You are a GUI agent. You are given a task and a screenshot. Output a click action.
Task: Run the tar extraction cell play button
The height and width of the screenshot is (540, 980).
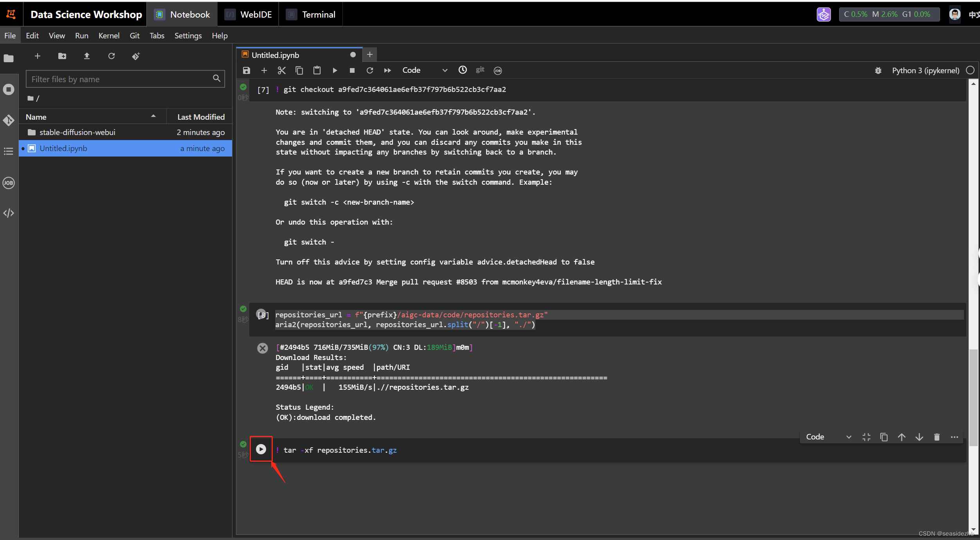[261, 449]
